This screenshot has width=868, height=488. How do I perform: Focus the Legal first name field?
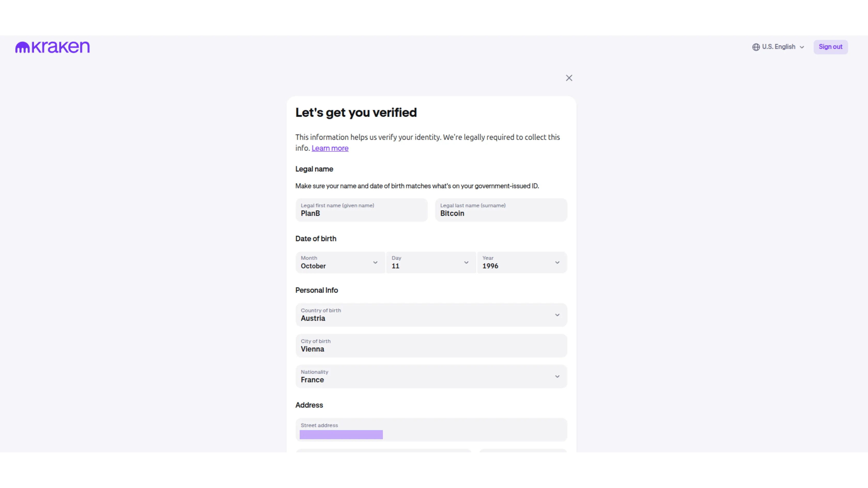pos(361,210)
